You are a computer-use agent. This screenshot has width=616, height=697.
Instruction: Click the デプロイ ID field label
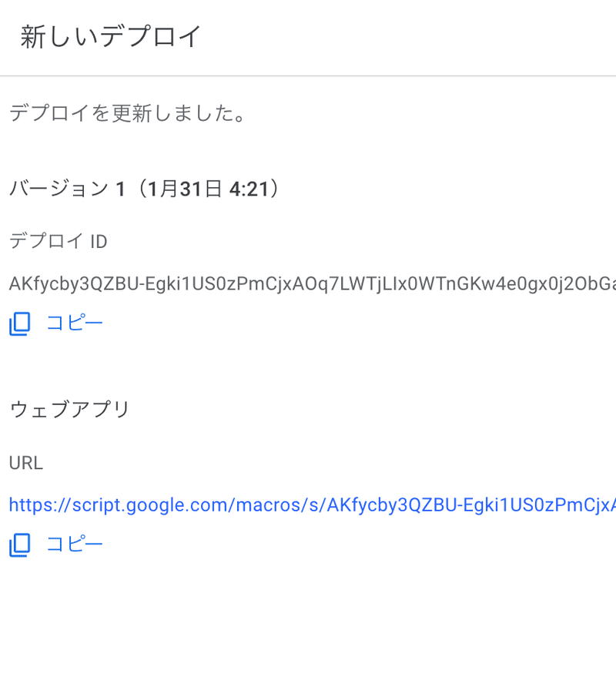59,242
